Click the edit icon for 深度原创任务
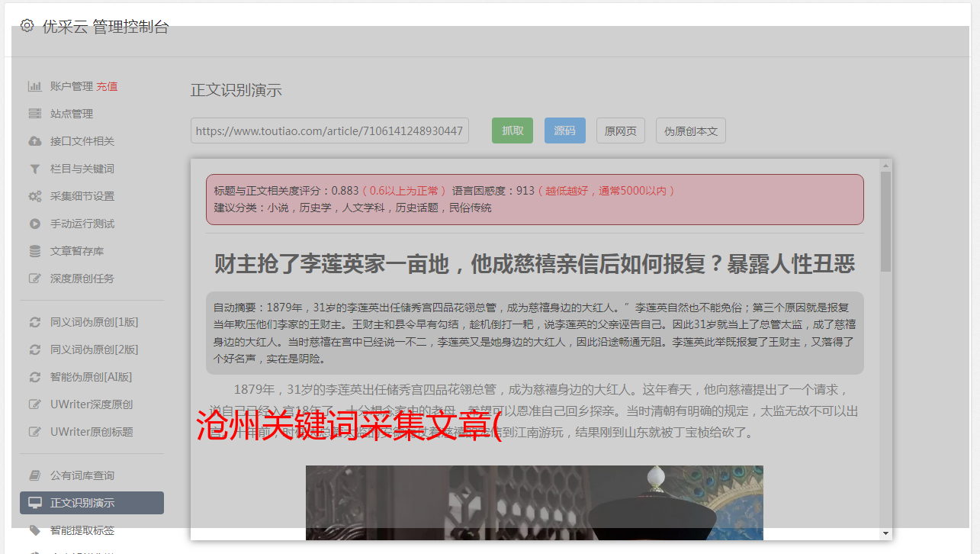 click(x=34, y=279)
